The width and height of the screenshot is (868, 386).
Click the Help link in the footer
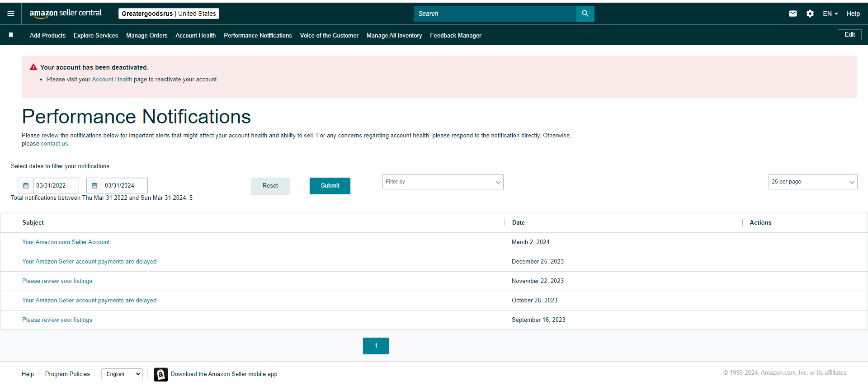(x=28, y=374)
